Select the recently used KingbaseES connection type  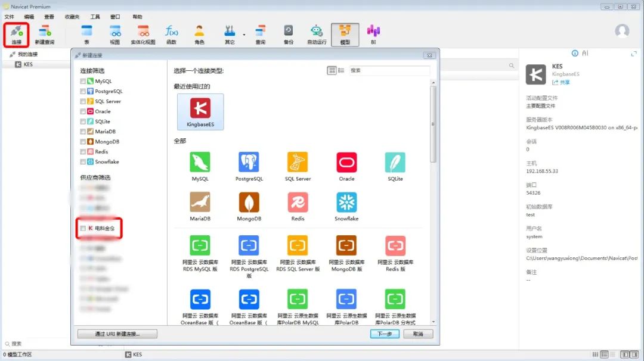coord(200,111)
